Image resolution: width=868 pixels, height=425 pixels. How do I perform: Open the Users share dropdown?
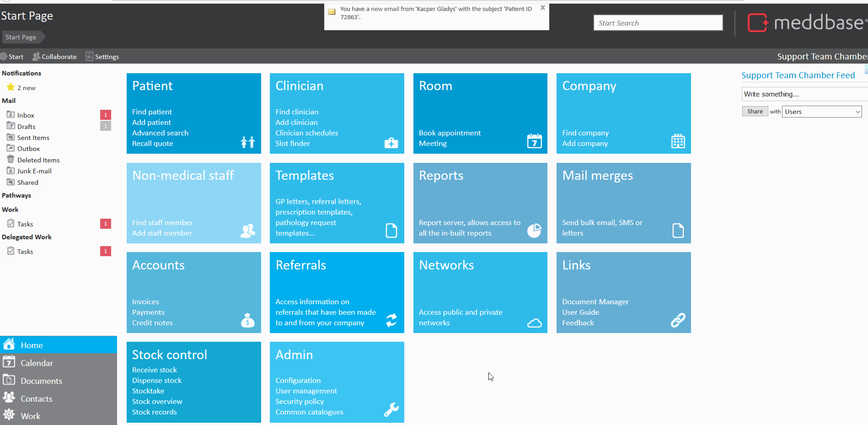tap(822, 112)
